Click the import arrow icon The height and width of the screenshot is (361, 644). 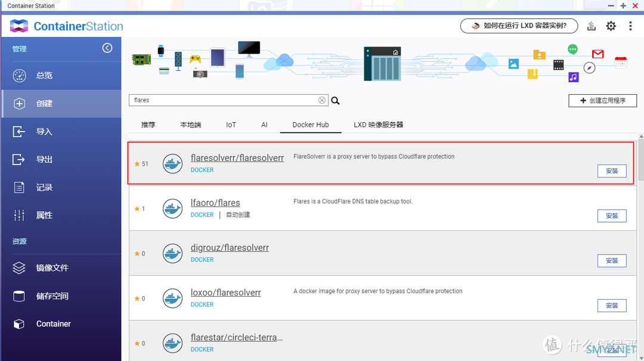coord(19,132)
